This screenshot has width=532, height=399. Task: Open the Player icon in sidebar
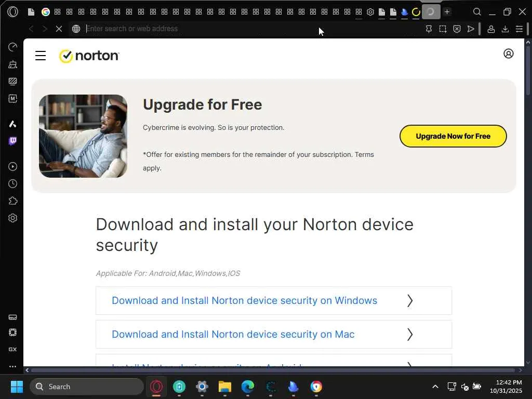coord(12,167)
